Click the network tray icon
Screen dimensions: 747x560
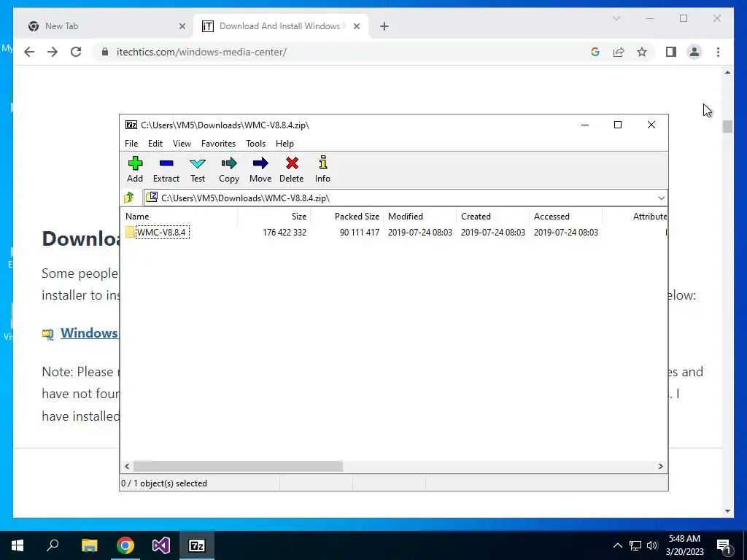point(635,545)
